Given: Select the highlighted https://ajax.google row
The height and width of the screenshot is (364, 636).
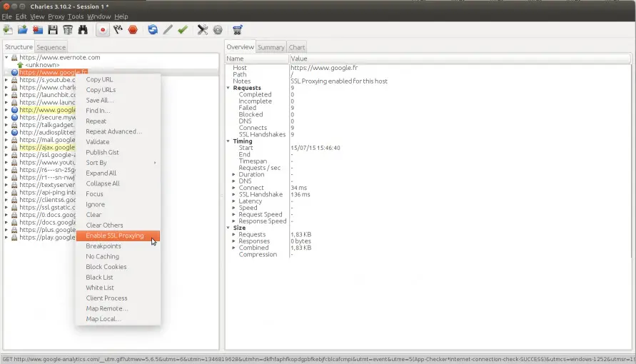Looking at the screenshot, I should (47, 148).
